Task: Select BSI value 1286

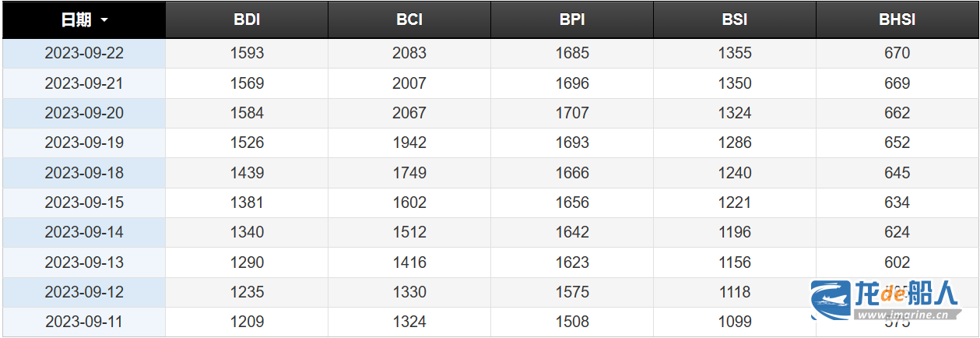Action: [x=735, y=143]
